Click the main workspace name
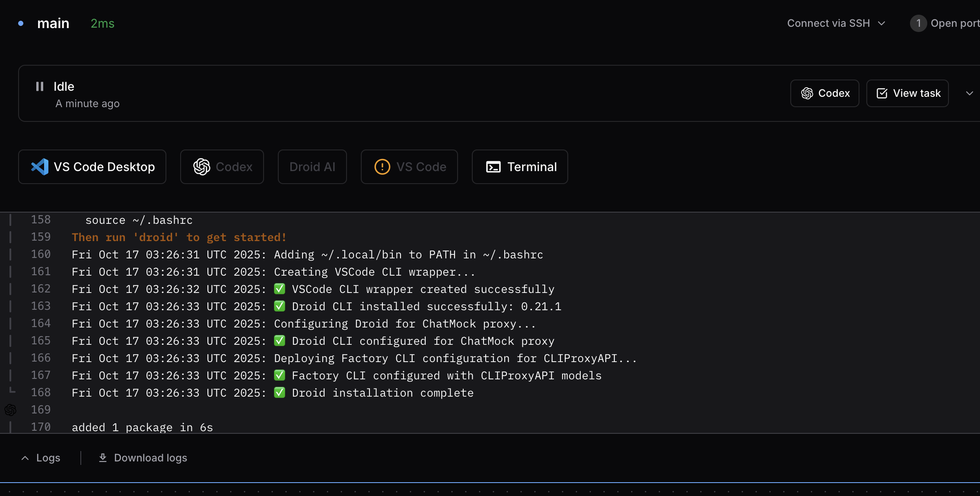This screenshot has width=980, height=496. (53, 23)
